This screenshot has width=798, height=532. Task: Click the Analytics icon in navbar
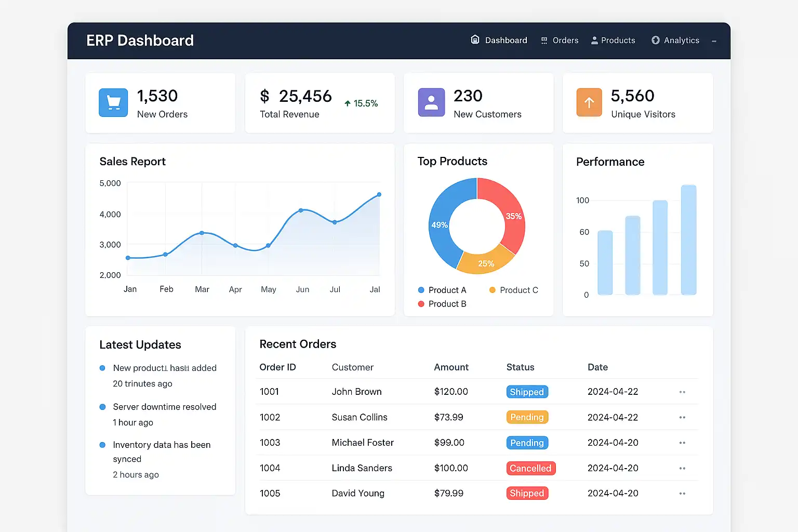tap(656, 41)
